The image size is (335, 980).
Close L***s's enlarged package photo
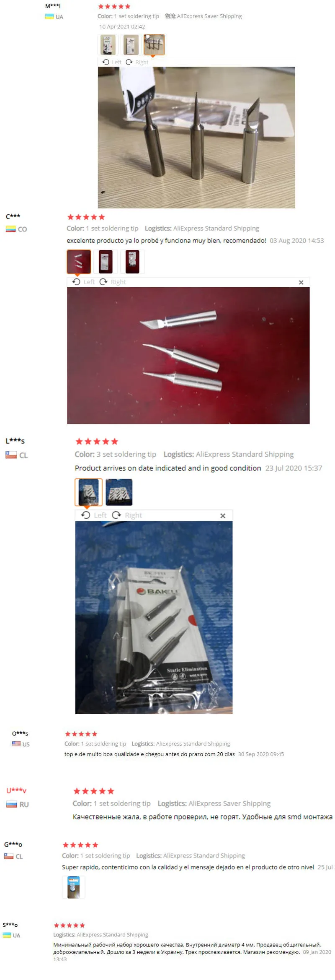pos(223,516)
